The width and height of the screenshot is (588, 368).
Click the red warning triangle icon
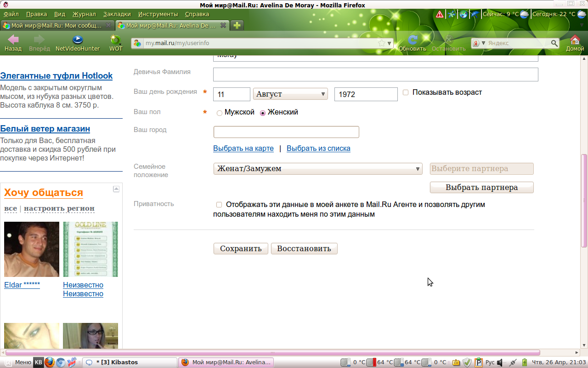(x=440, y=14)
